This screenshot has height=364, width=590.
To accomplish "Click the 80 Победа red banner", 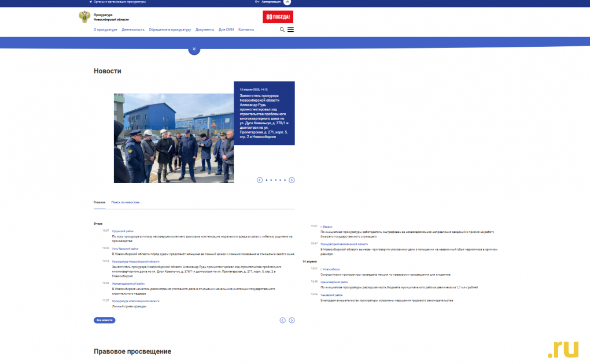I will coord(278,17).
